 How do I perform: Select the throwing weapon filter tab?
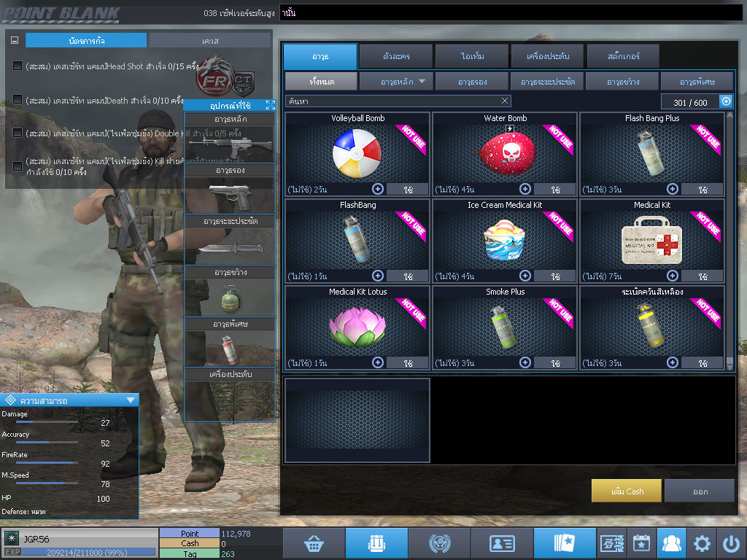coord(623,82)
